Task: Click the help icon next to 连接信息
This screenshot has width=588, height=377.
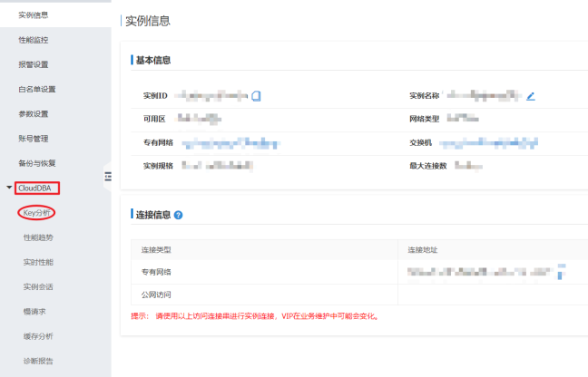Action: [179, 215]
